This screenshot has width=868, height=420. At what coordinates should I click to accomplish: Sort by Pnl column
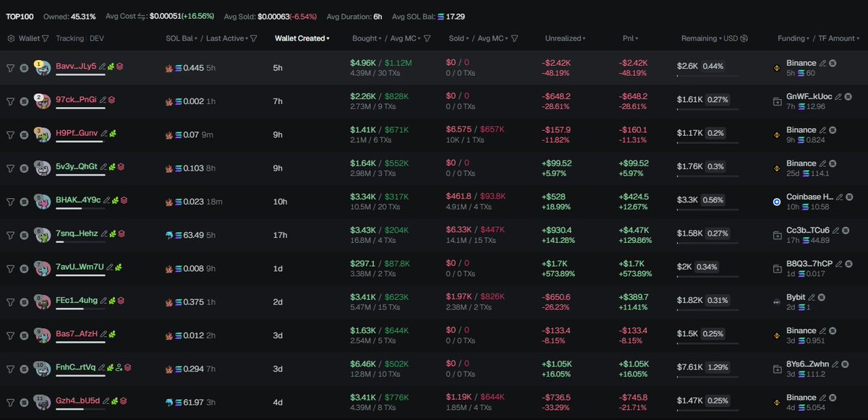click(x=631, y=38)
